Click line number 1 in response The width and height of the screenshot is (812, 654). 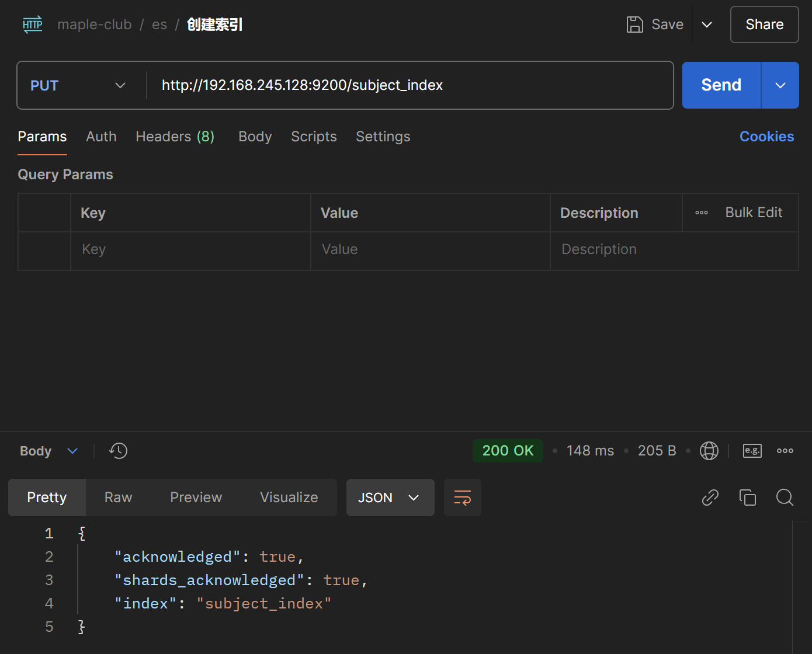pos(49,534)
